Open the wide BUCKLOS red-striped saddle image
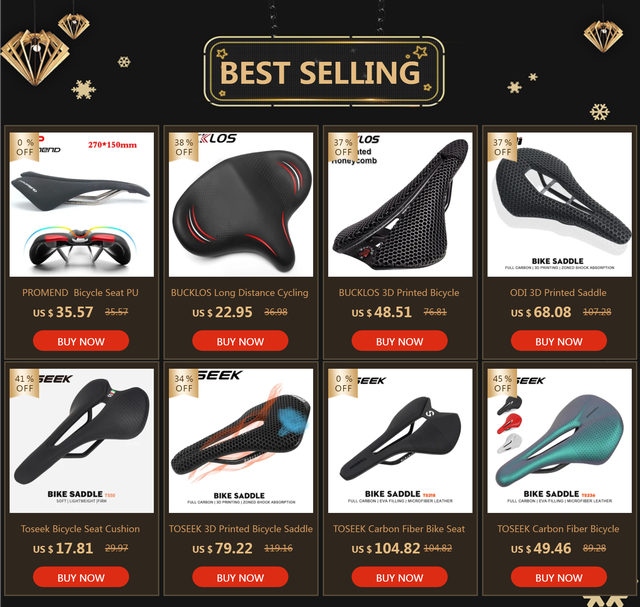Image resolution: width=640 pixels, height=607 pixels. tap(241, 204)
